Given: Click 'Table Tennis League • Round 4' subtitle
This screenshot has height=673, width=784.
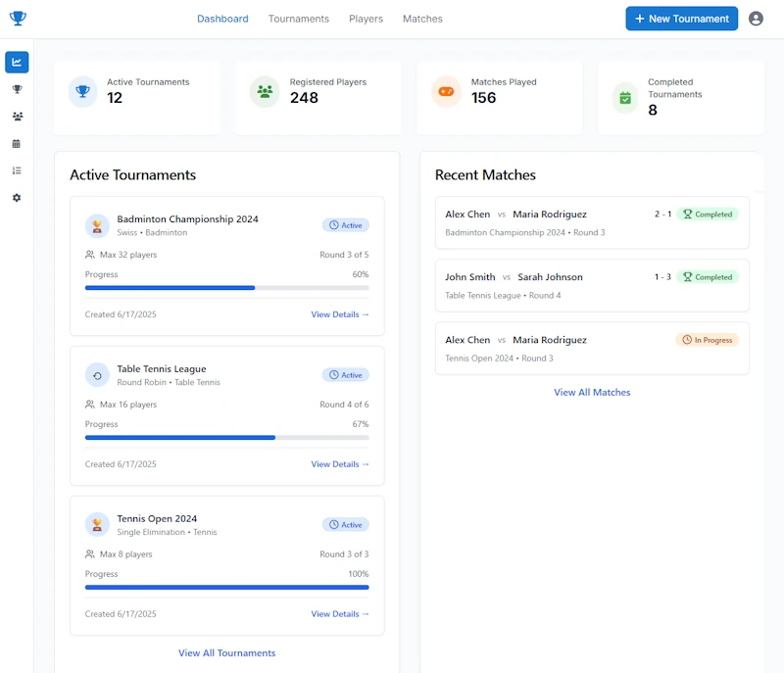Looking at the screenshot, I should 503,296.
